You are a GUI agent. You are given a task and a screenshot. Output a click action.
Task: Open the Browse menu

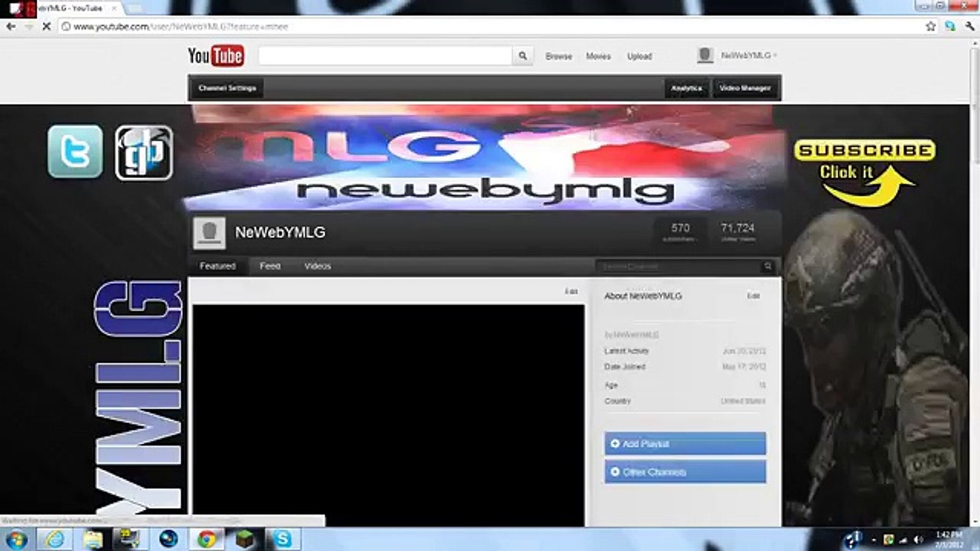[559, 56]
